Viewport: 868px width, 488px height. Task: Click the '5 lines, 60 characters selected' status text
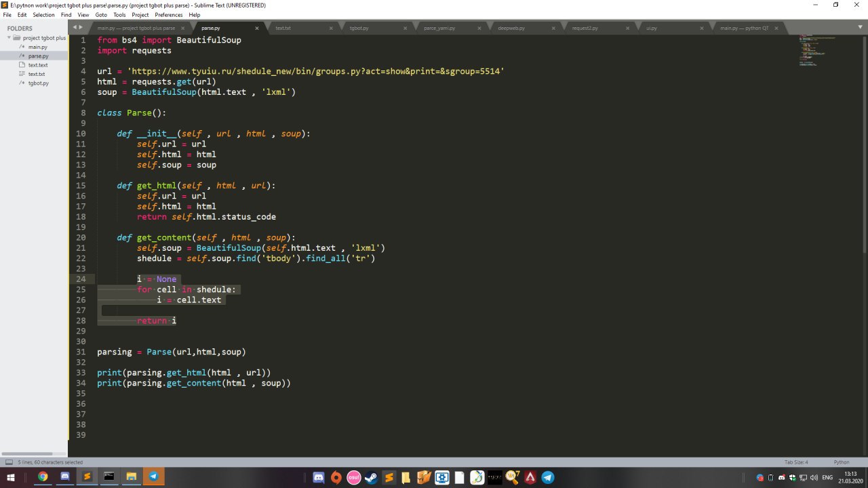[x=50, y=462]
